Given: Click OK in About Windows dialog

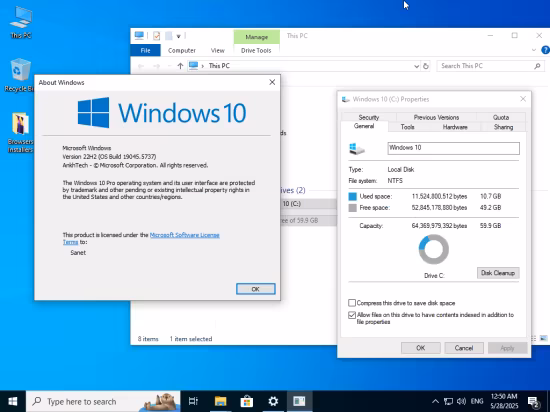Looking at the screenshot, I should (x=255, y=289).
